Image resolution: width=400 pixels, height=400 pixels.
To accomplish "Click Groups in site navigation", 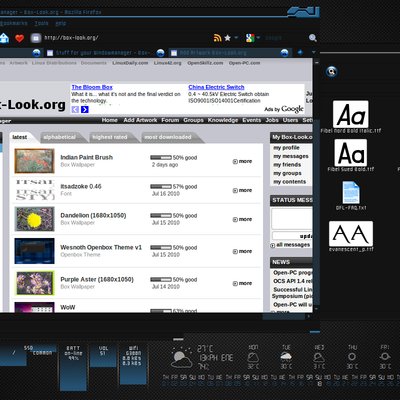I will tap(193, 120).
